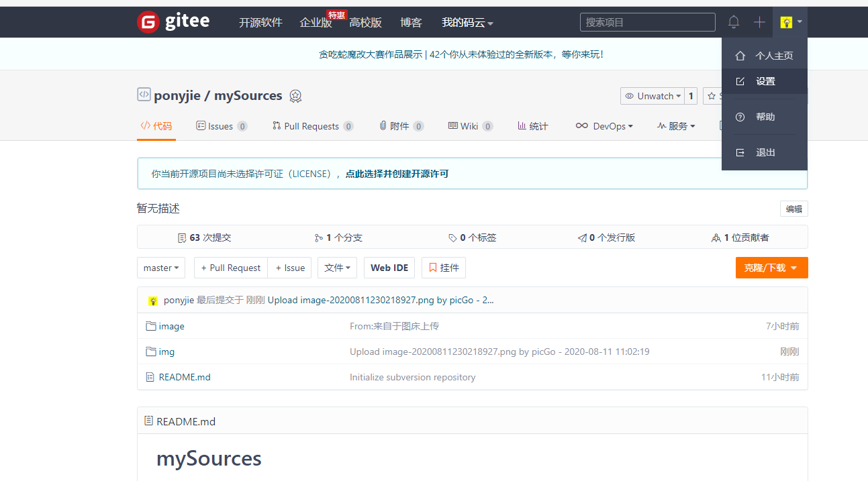This screenshot has width=868, height=481.
Task: Click the home icon in 个人主页
Action: (x=740, y=56)
